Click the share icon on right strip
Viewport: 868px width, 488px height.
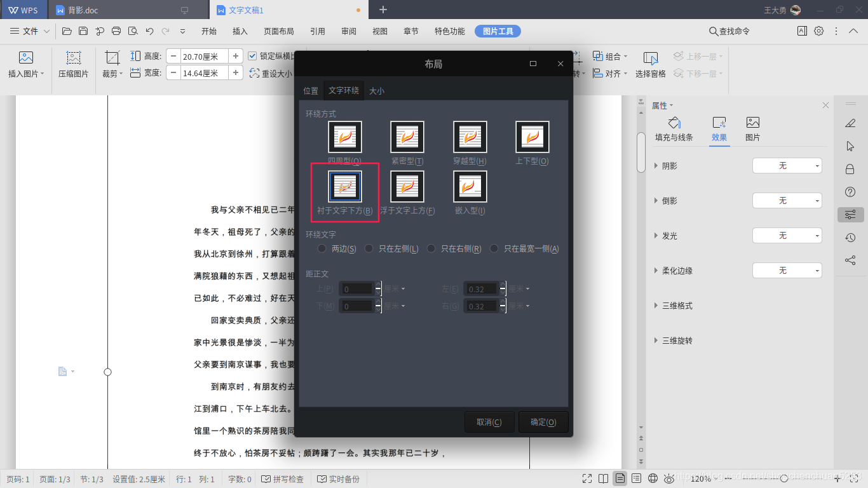850,260
